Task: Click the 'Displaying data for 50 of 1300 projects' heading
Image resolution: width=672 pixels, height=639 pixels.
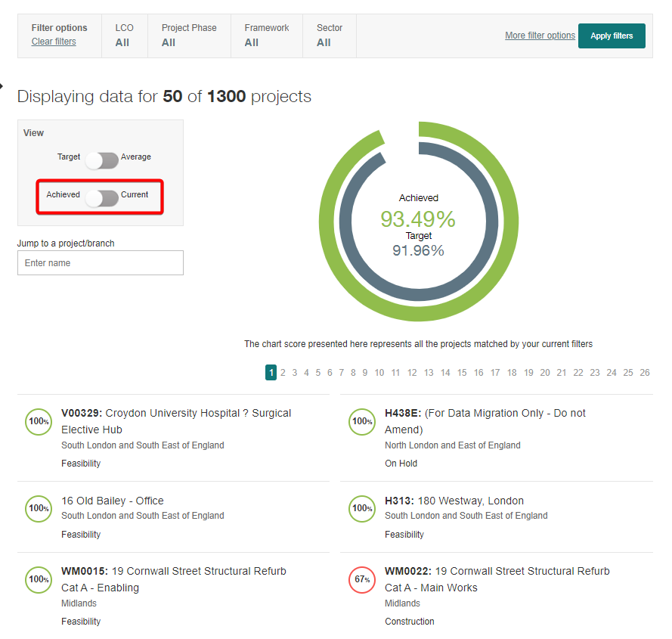Action: 164,97
